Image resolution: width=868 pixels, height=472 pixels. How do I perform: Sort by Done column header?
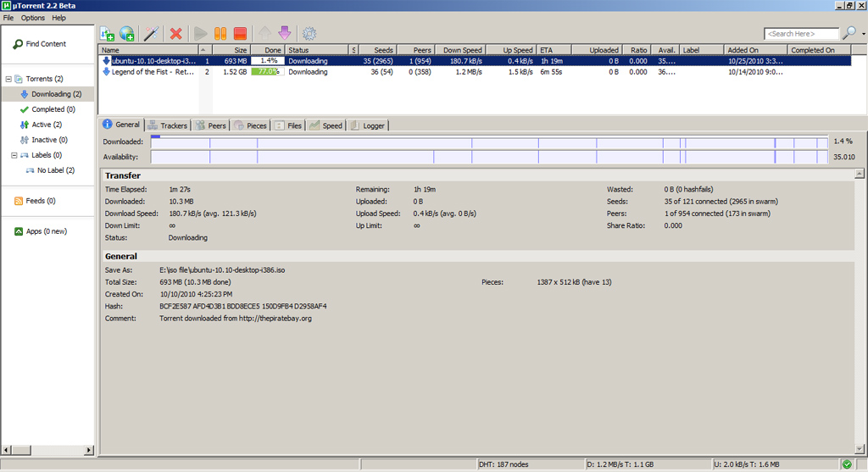267,50
